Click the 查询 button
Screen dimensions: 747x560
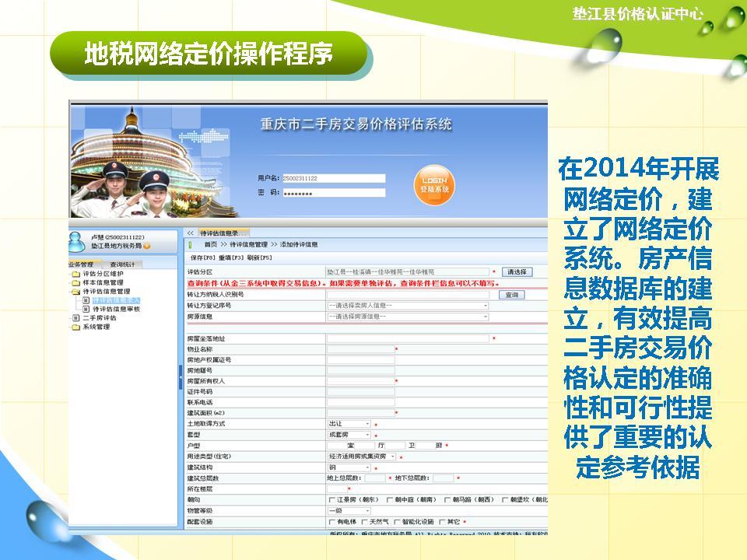click(x=510, y=295)
